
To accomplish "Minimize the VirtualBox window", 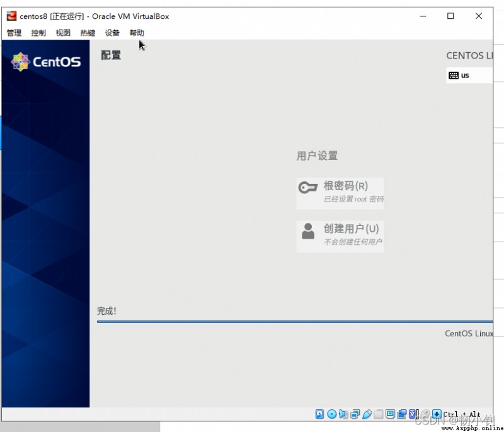I will click(x=423, y=16).
